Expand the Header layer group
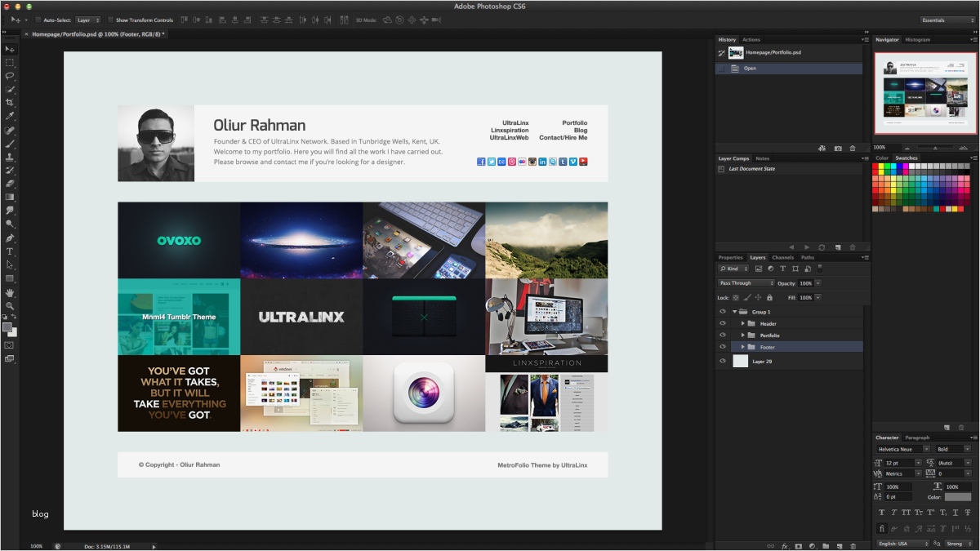 click(x=743, y=324)
